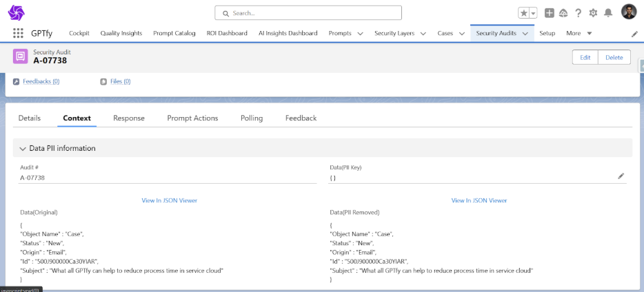
Task: Click the Edit button
Action: 585,57
